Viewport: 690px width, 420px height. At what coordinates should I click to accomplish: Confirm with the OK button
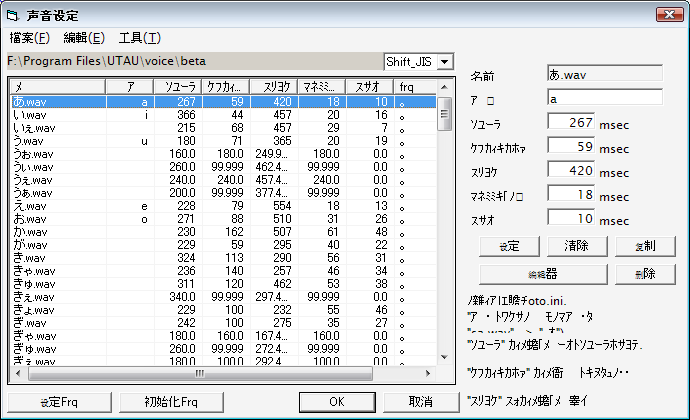click(337, 402)
